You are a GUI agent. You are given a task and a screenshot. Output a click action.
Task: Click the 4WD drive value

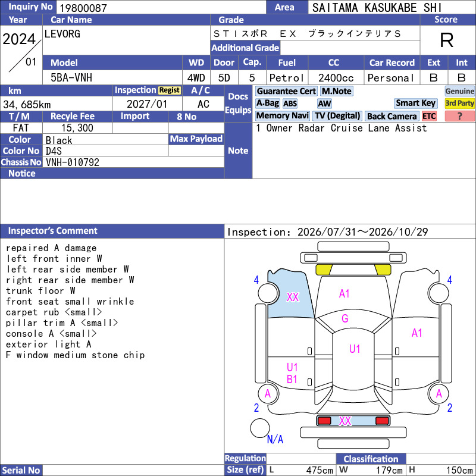(196, 78)
